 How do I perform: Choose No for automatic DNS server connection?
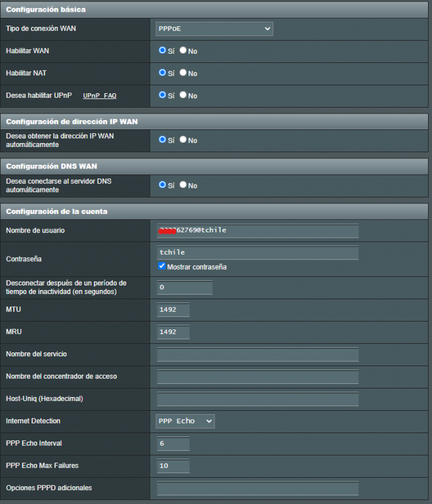(x=183, y=185)
